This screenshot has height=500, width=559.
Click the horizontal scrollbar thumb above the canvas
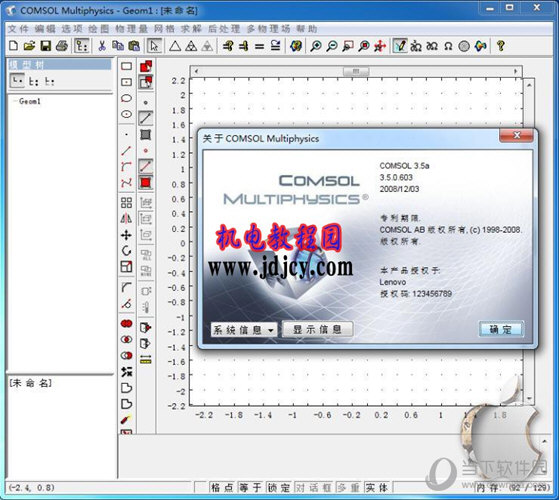click(x=356, y=71)
